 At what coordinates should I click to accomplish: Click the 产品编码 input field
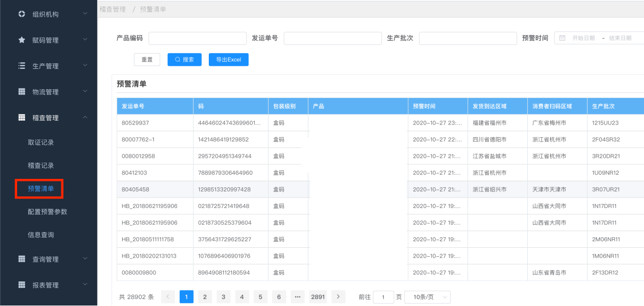coord(197,38)
